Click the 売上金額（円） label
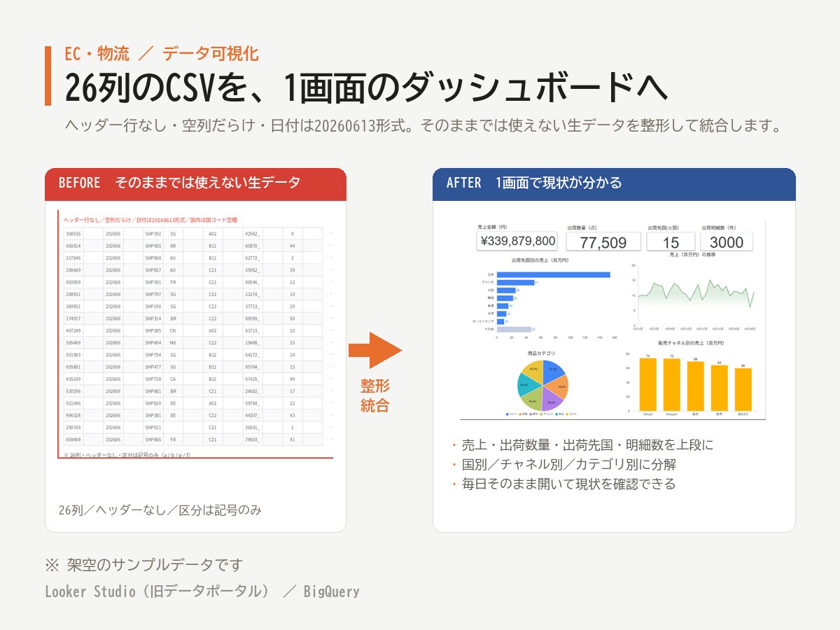Image resolution: width=840 pixels, height=630 pixels. tap(492, 227)
